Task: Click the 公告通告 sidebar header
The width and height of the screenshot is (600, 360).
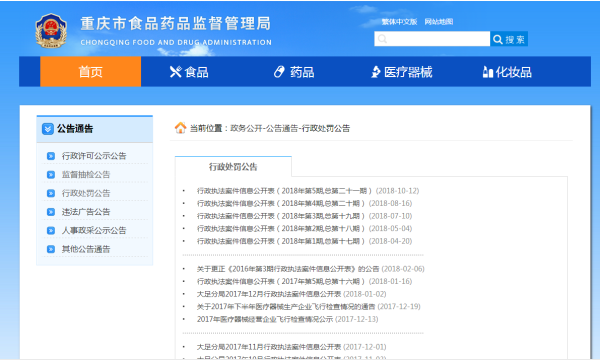Action: (95, 129)
